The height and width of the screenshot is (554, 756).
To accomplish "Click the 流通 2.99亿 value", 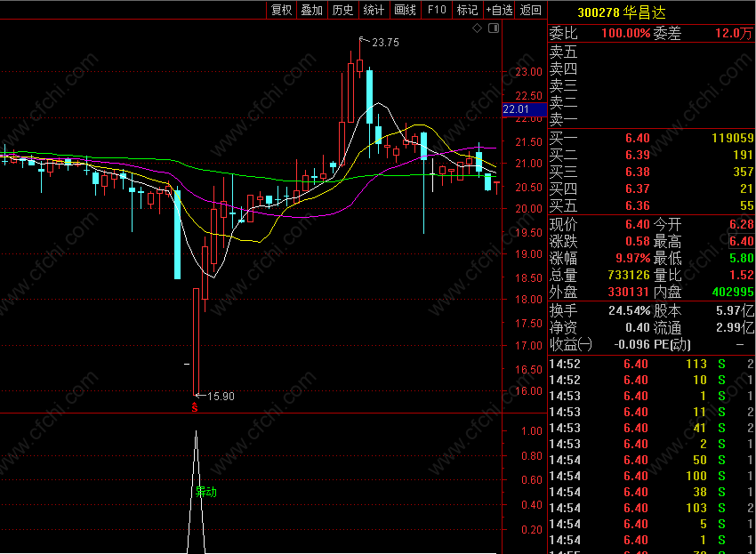I will [x=735, y=328].
